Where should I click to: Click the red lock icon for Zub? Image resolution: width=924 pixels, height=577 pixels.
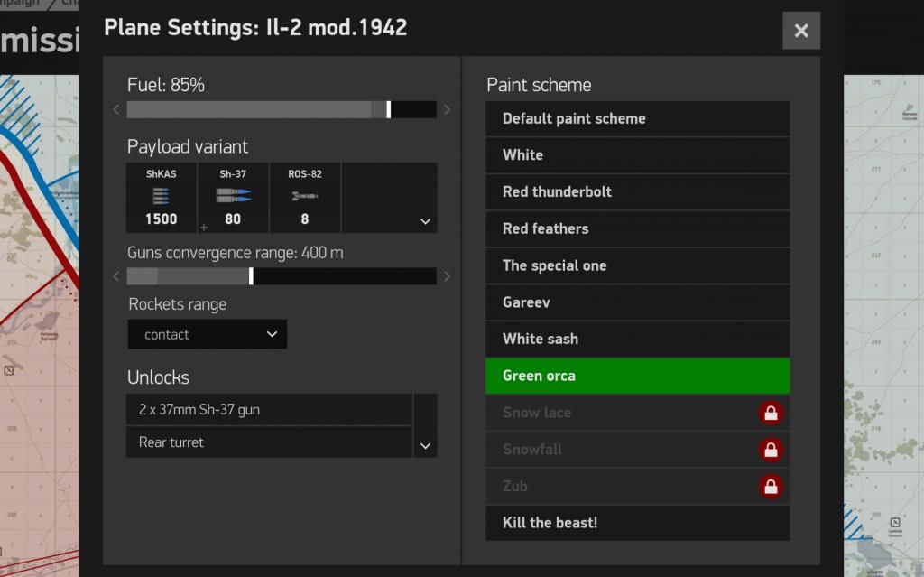pyautogui.click(x=770, y=487)
